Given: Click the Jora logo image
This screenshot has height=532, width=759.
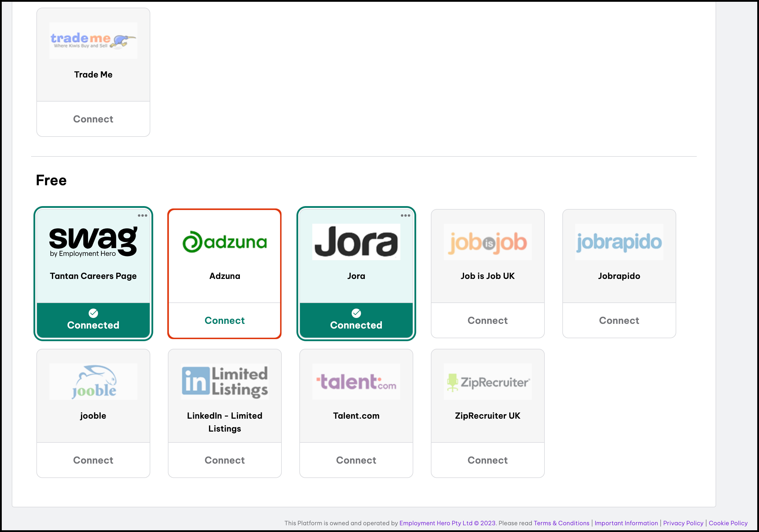Looking at the screenshot, I should pos(356,242).
